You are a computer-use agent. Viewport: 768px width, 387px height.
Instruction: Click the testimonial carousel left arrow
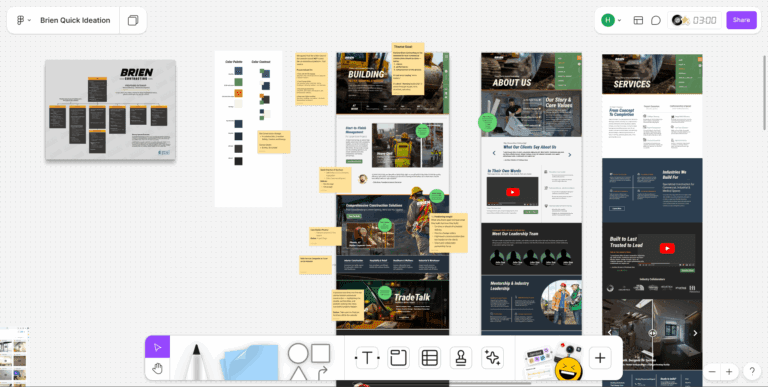tap(494, 154)
